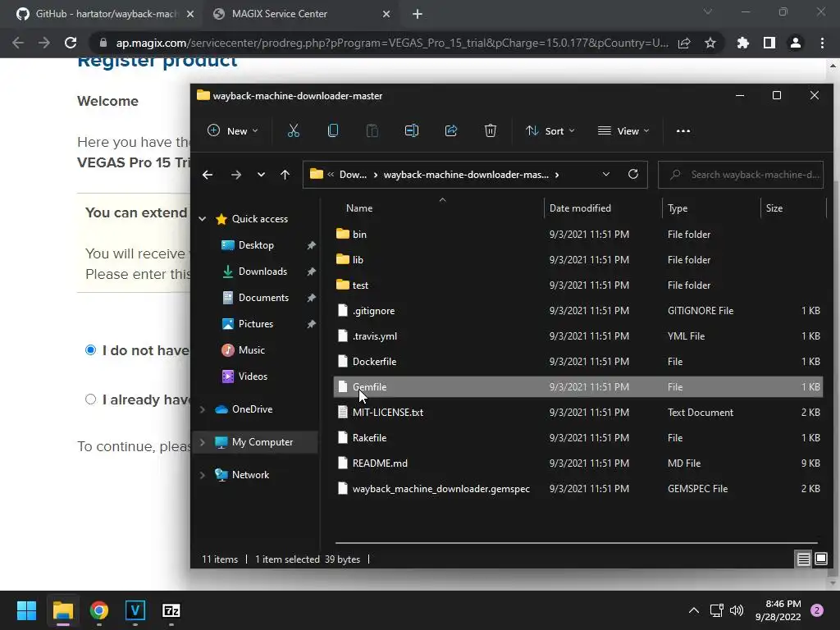Screen dimensions: 840x630
Task: Select wayback_machine_downloader.gemspec file
Action: coord(577,489)
